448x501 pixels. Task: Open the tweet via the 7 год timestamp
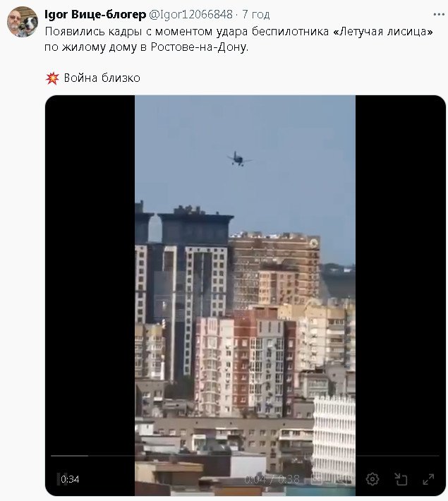[256, 14]
